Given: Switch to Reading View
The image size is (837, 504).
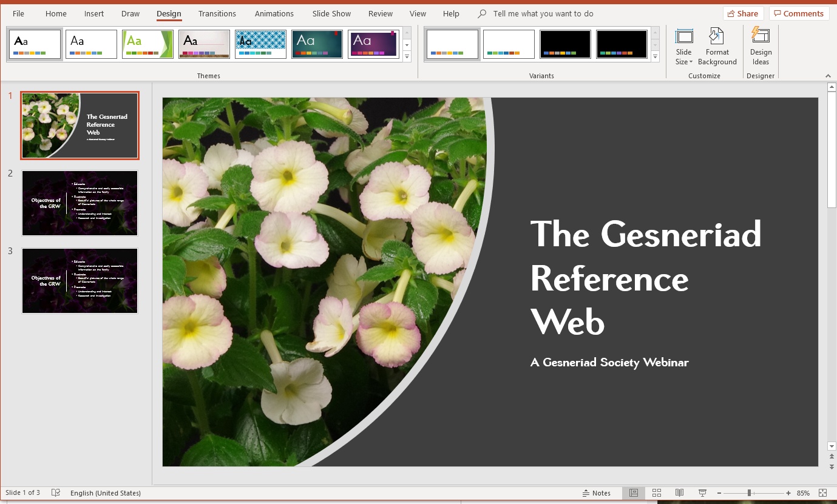Looking at the screenshot, I should [x=680, y=492].
